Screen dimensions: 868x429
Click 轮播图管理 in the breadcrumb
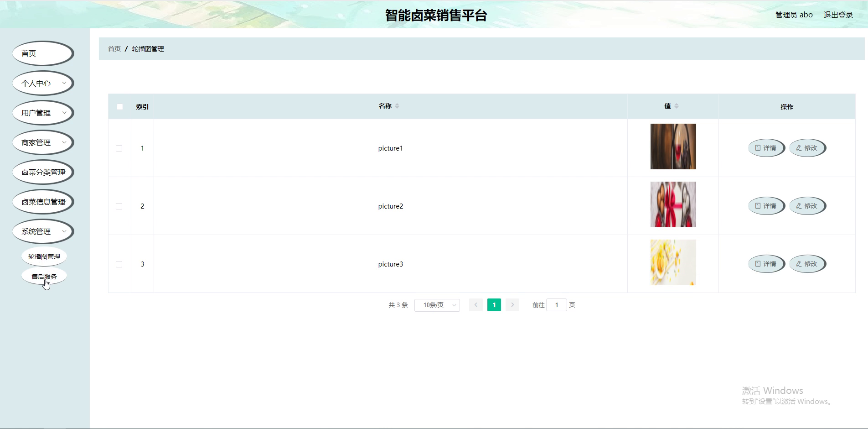pyautogui.click(x=148, y=49)
